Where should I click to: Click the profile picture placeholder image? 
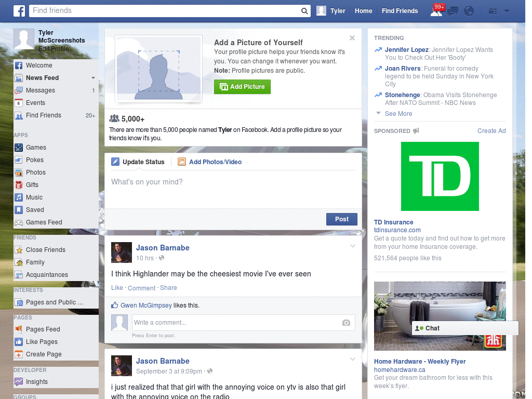coord(159,69)
